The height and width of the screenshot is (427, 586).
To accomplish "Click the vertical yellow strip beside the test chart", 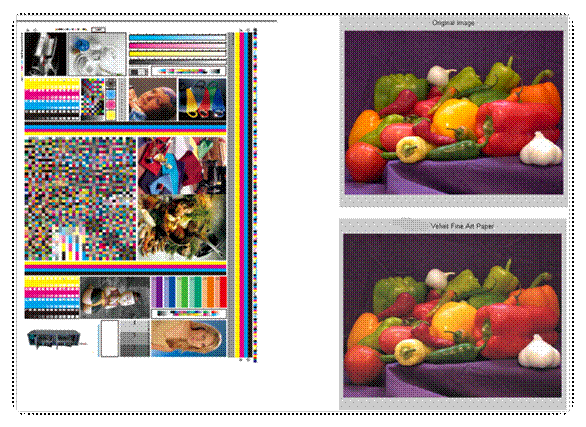I will click(237, 195).
